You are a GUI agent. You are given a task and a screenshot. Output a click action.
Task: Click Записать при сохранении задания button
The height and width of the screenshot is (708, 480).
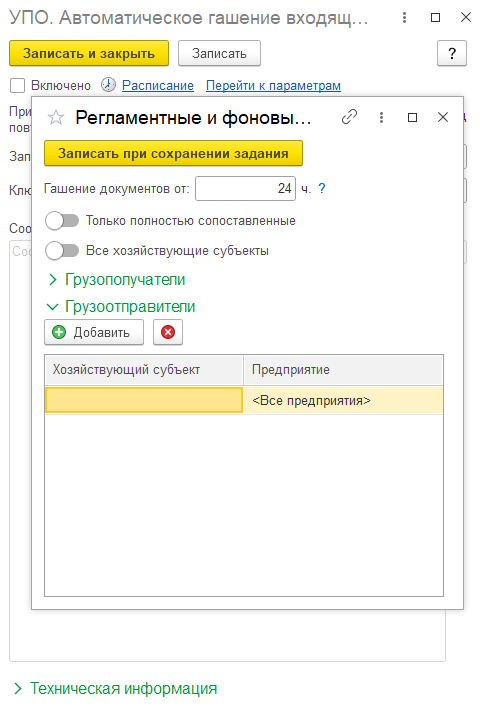coord(173,154)
